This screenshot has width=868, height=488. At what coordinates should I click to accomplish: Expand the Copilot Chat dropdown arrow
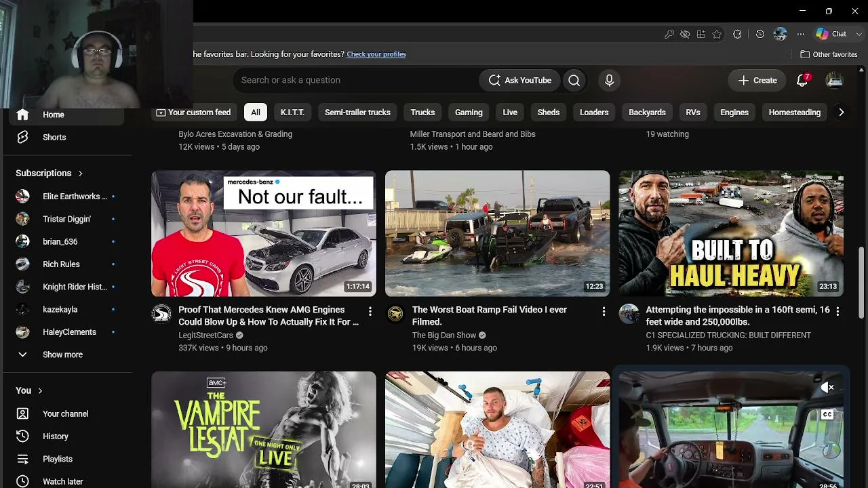pyautogui.click(x=859, y=34)
